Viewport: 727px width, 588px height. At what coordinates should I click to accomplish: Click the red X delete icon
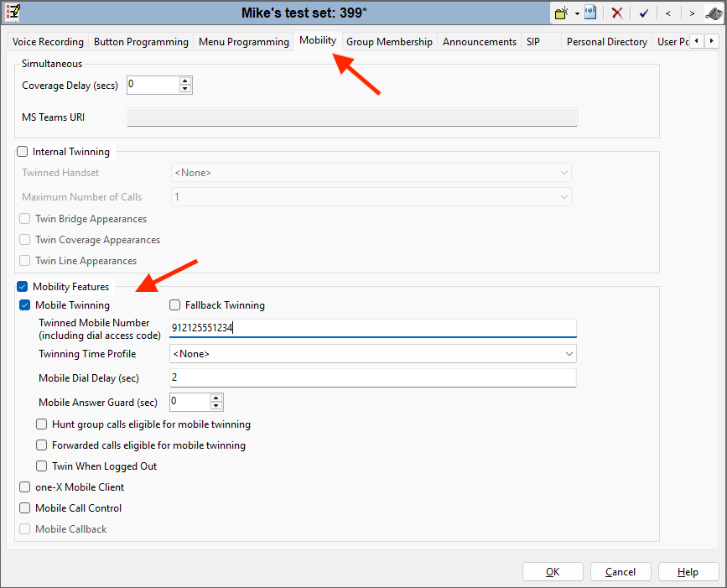tap(617, 13)
